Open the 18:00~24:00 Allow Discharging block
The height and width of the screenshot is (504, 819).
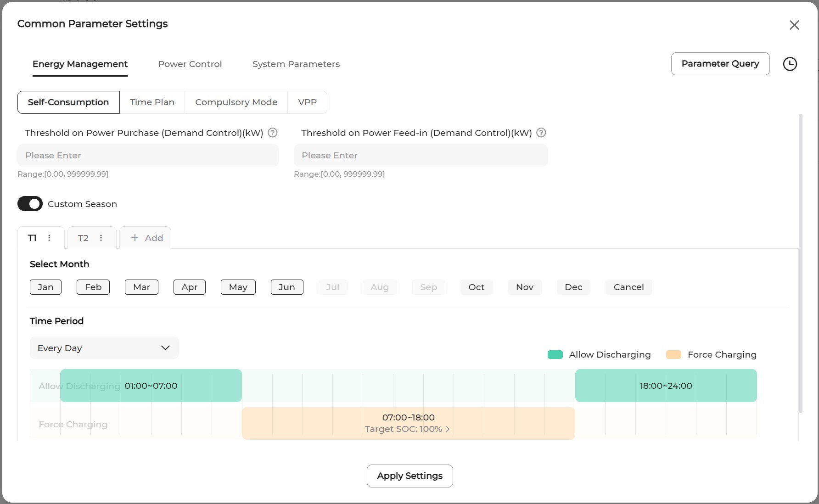[x=665, y=386]
